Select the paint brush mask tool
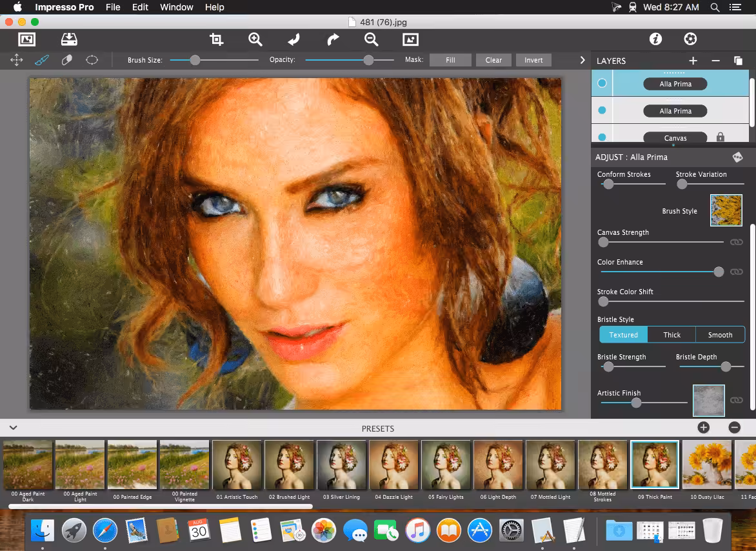This screenshot has height=551, width=756. tap(42, 60)
